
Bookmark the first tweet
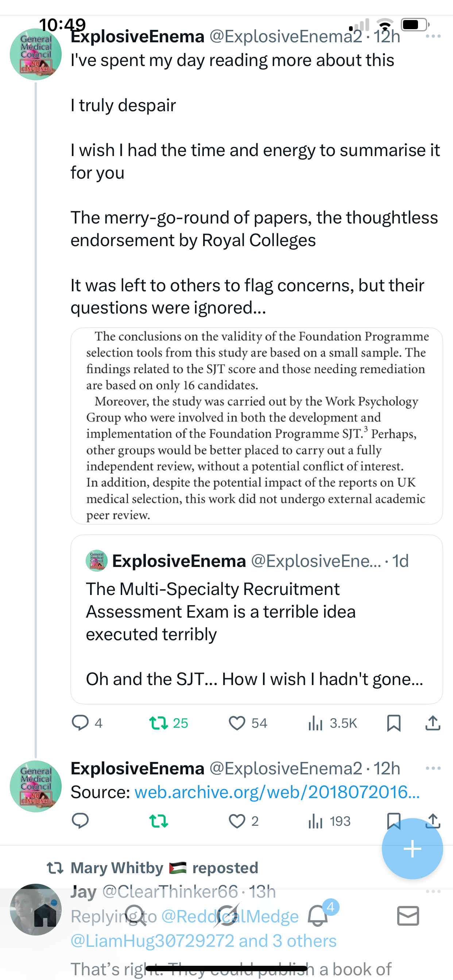click(x=393, y=723)
